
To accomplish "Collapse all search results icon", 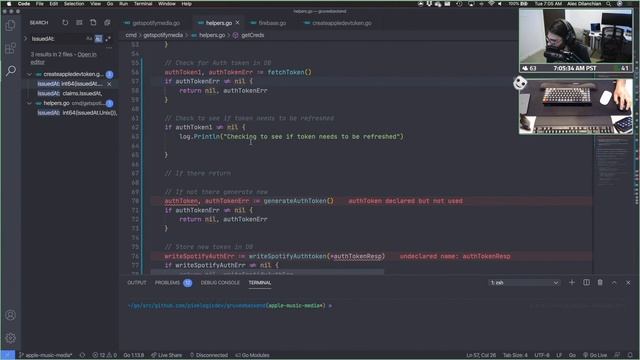I will pyautogui.click(x=107, y=22).
